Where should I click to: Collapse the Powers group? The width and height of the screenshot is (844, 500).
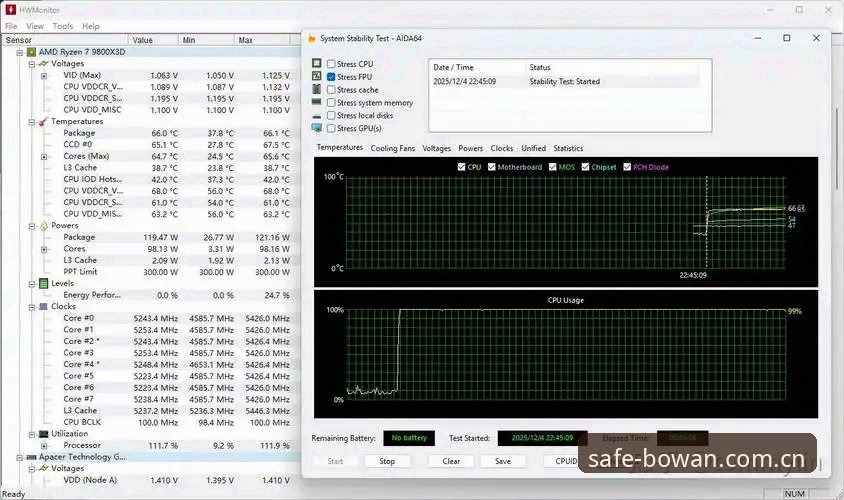click(x=32, y=226)
